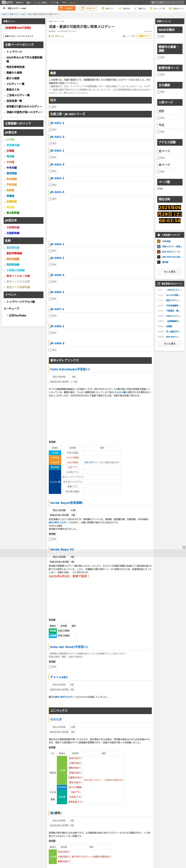Open 消滅の可能性が高いメロディー sidebar link

coord(24,112)
